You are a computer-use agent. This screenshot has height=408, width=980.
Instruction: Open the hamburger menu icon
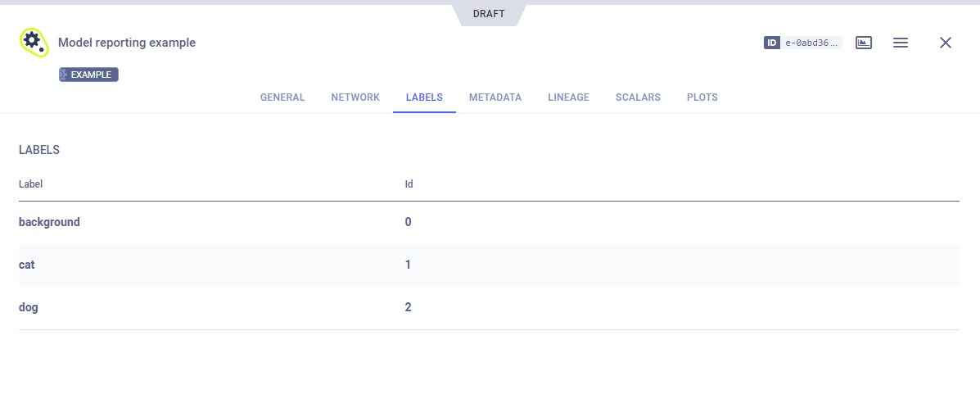tap(901, 43)
